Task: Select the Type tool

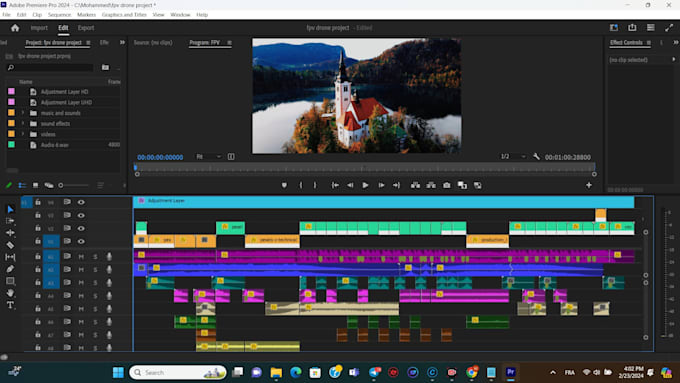Action: click(10, 305)
